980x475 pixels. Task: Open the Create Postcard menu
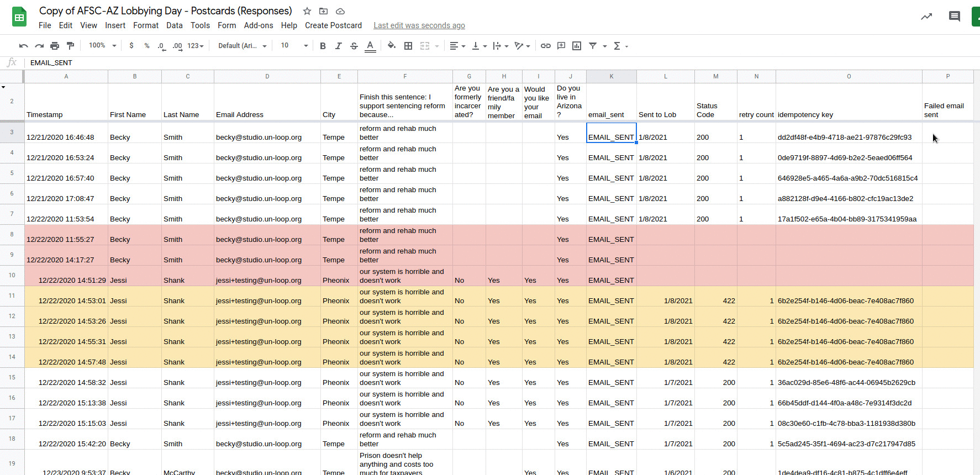[333, 25]
